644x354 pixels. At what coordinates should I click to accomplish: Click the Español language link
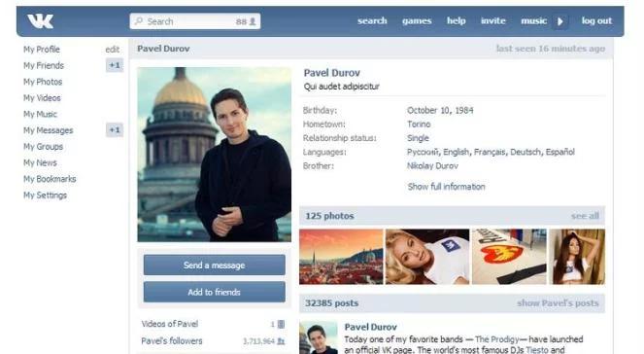559,152
